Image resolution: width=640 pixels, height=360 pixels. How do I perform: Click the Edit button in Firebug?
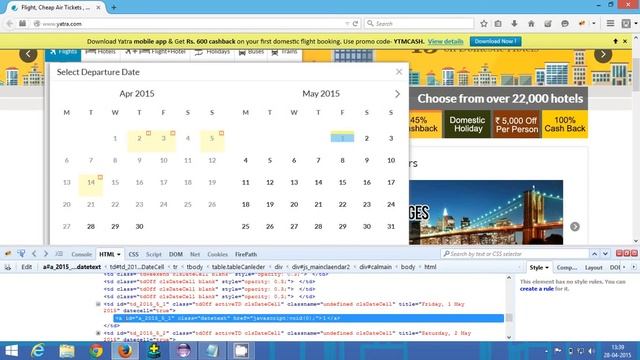click(27, 267)
